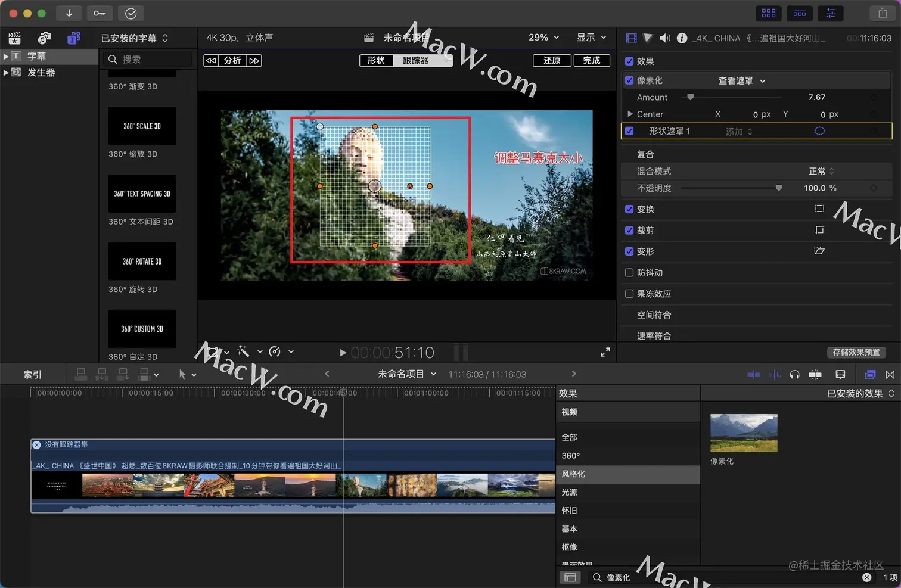
Task: Open the info inspector icon
Action: click(682, 38)
